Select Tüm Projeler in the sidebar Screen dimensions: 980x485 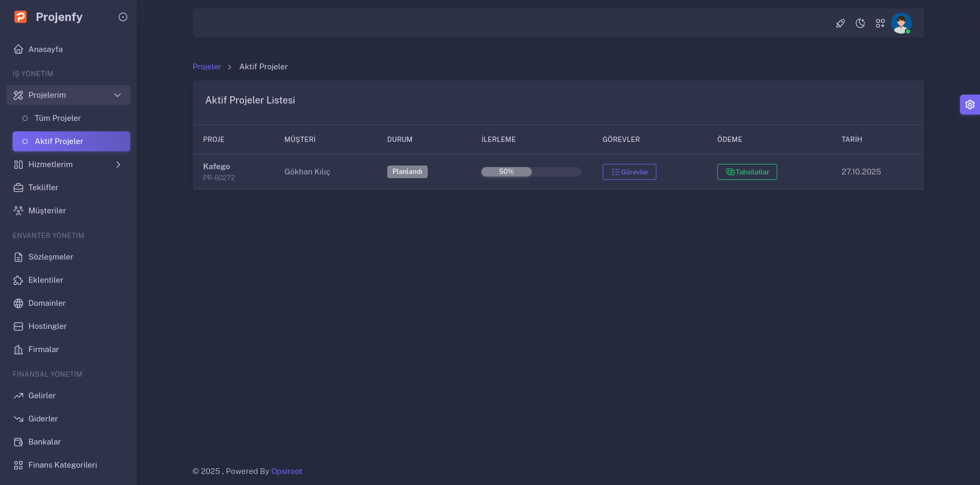[x=58, y=118]
